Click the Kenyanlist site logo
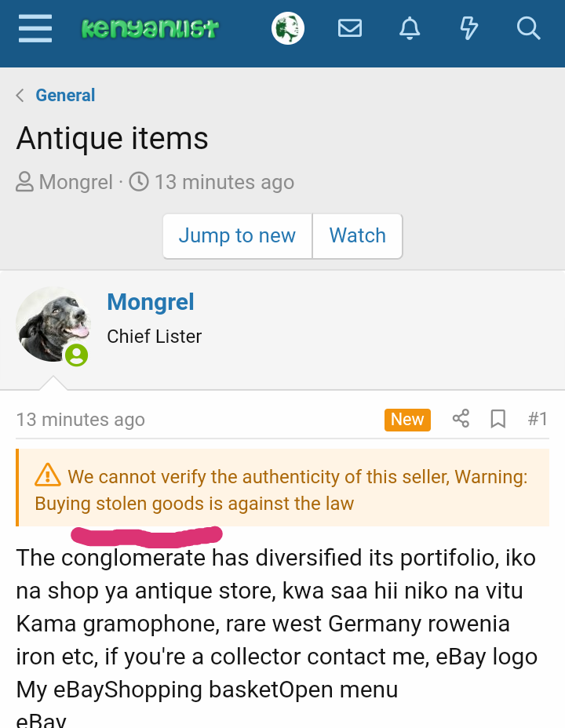The image size is (565, 728). (x=150, y=30)
